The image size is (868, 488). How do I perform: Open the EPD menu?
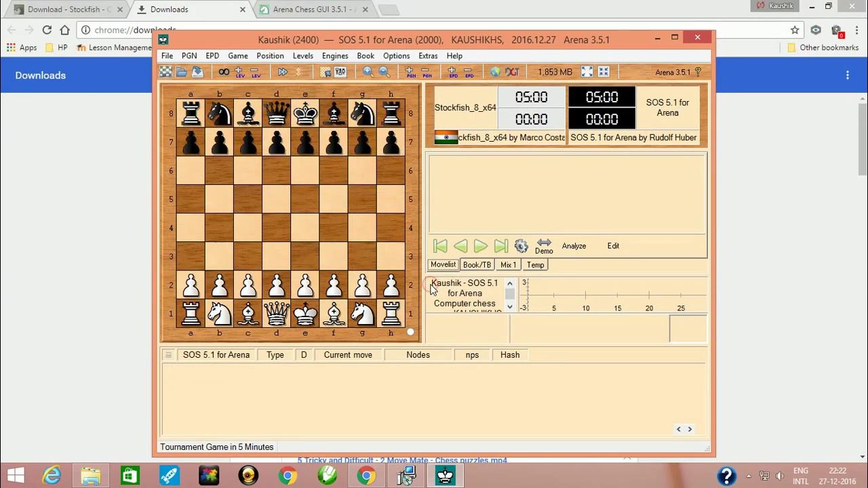click(x=212, y=56)
